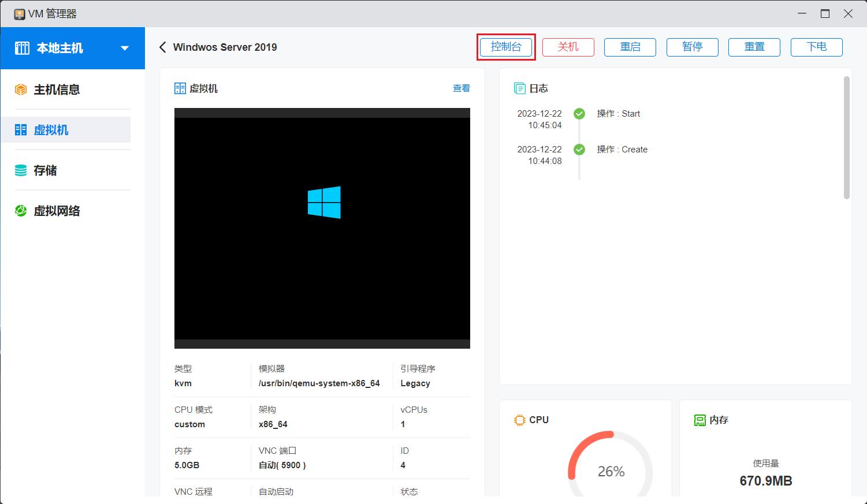Click the 虚拟网络 green globe icon
The height and width of the screenshot is (504, 867).
21,211
